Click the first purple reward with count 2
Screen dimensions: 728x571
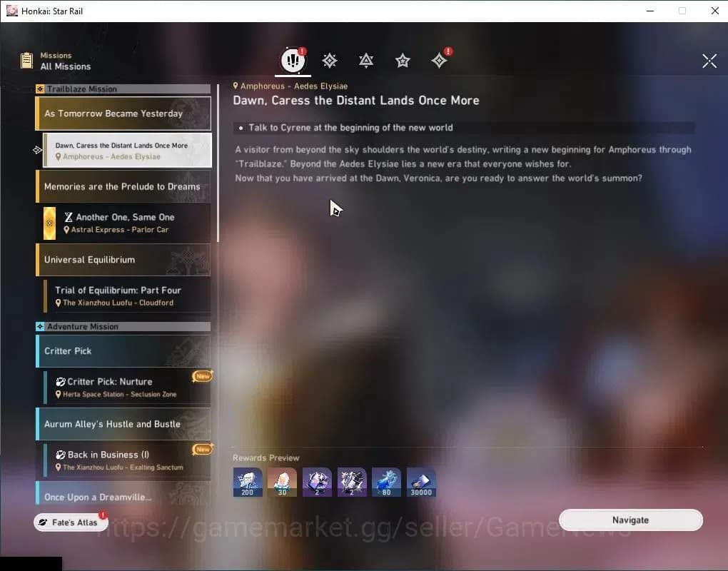(317, 482)
